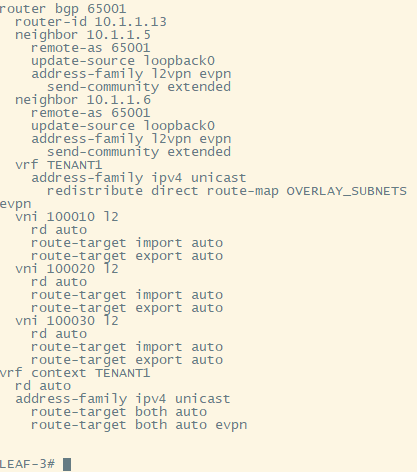Click the terminal cursor after LEAF-3# prompt

[x=67, y=464]
